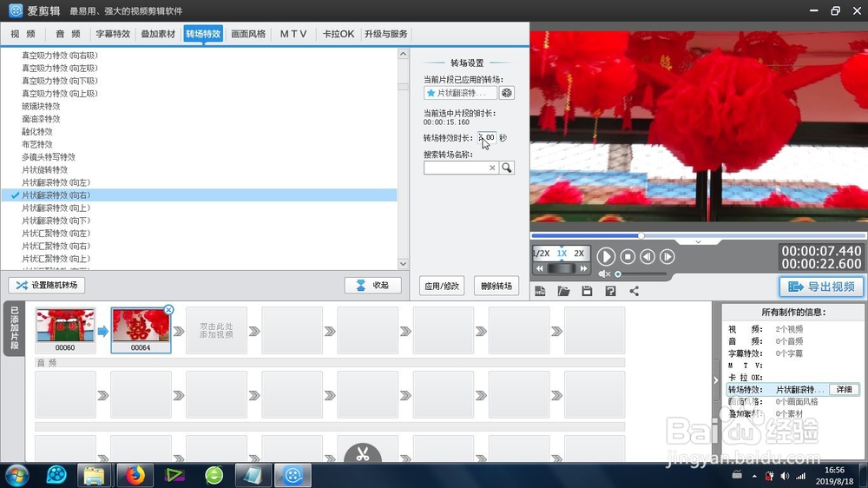Open the 叠加素材 tab
Viewport: 868px width, 488px height.
click(158, 34)
